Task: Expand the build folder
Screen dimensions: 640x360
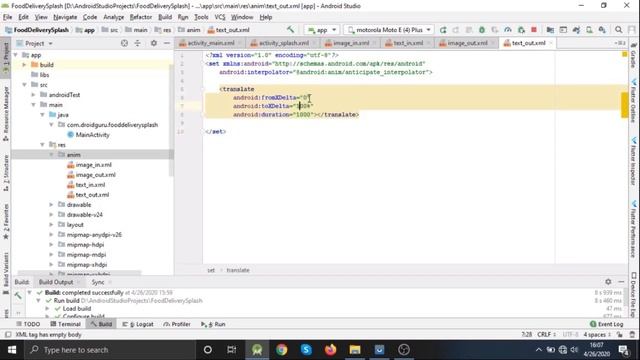Action: point(24,64)
